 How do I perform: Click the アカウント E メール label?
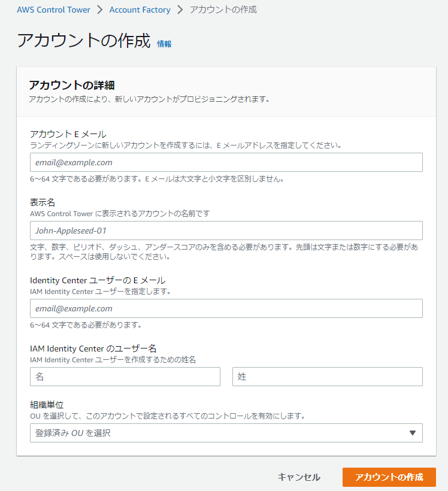68,134
